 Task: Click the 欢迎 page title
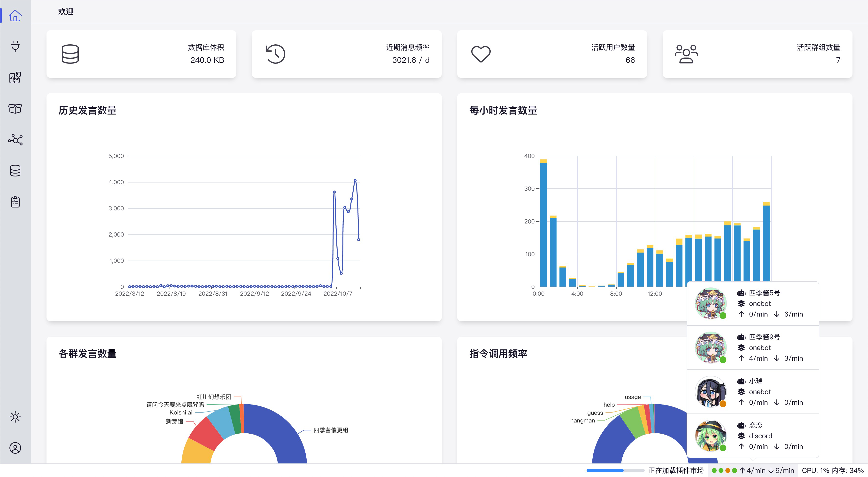click(66, 11)
